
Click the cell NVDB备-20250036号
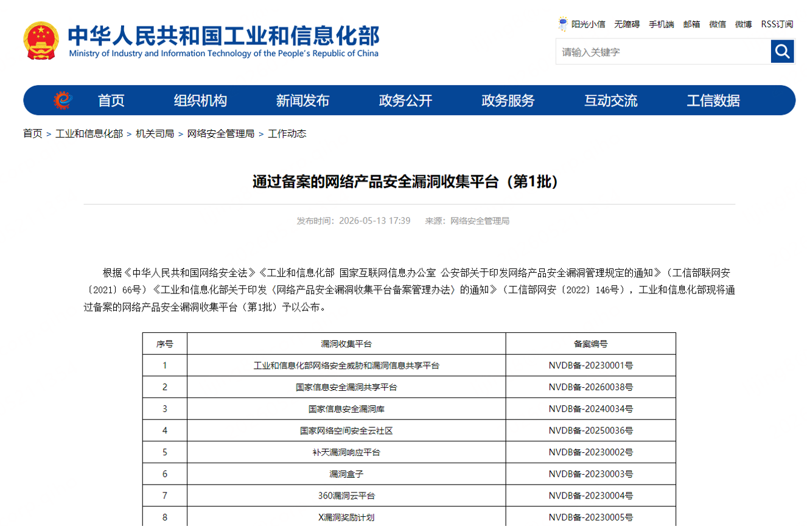pyautogui.click(x=591, y=430)
